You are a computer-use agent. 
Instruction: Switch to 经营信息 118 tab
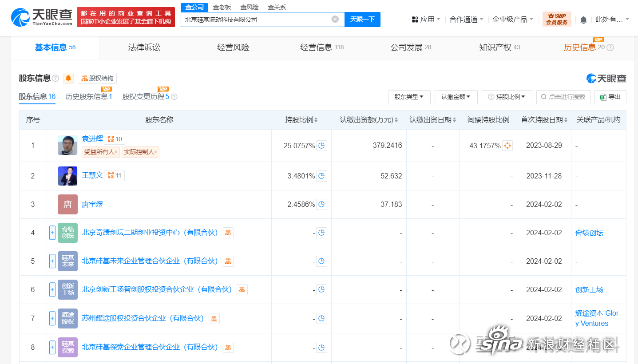click(322, 47)
